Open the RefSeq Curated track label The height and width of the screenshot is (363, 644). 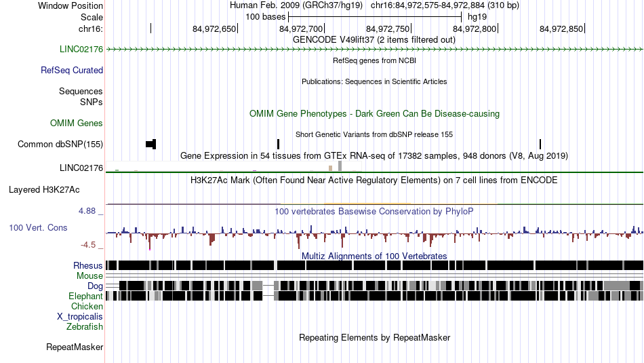point(71,71)
